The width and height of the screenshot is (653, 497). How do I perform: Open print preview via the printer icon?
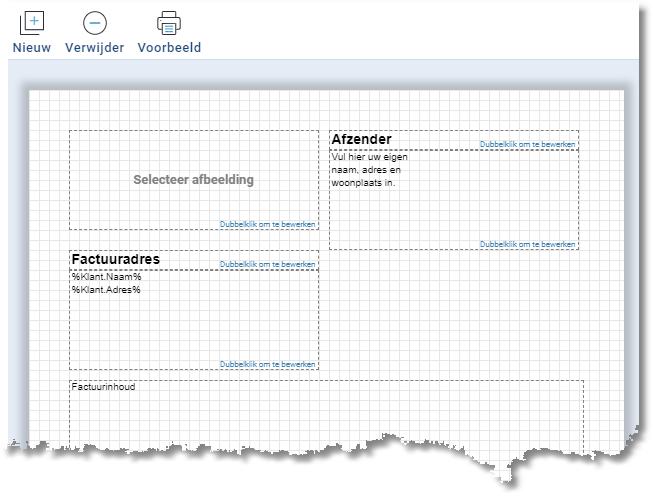click(x=168, y=22)
